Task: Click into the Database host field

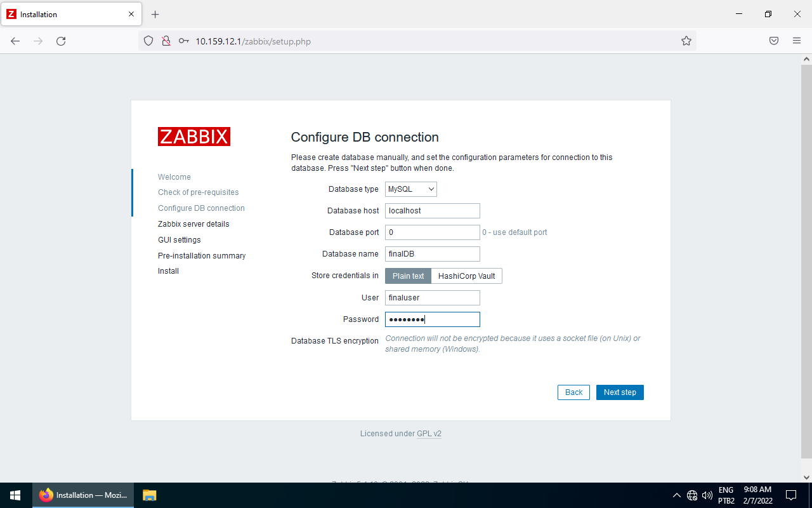Action: click(x=432, y=211)
